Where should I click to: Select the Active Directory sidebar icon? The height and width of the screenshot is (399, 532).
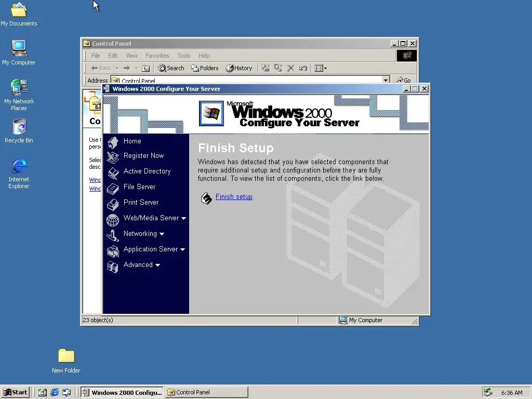tap(113, 172)
